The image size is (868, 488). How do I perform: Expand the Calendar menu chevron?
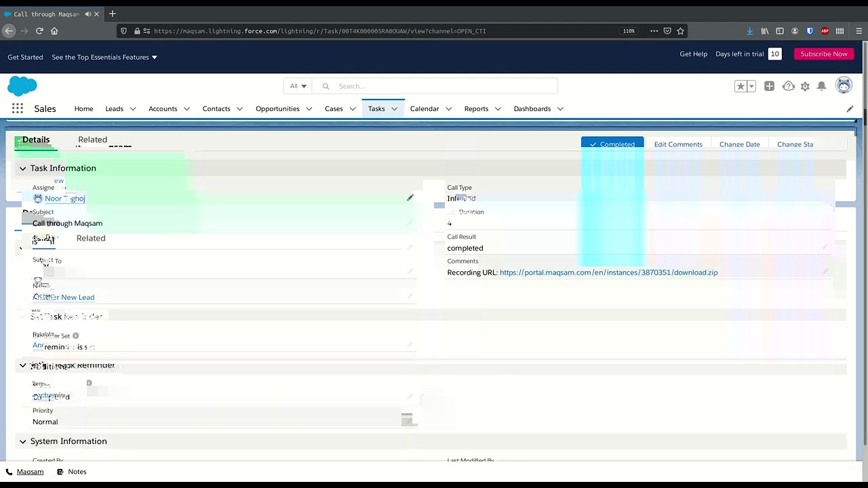pos(448,108)
